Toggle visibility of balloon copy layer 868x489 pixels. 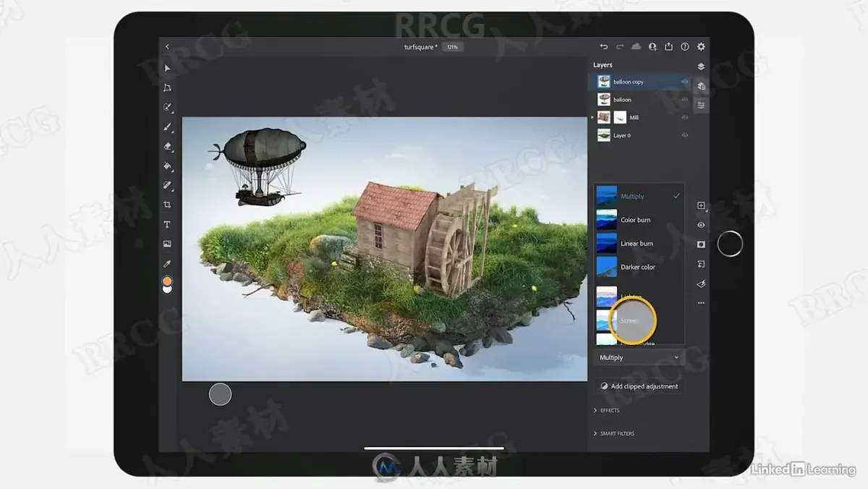click(x=684, y=82)
